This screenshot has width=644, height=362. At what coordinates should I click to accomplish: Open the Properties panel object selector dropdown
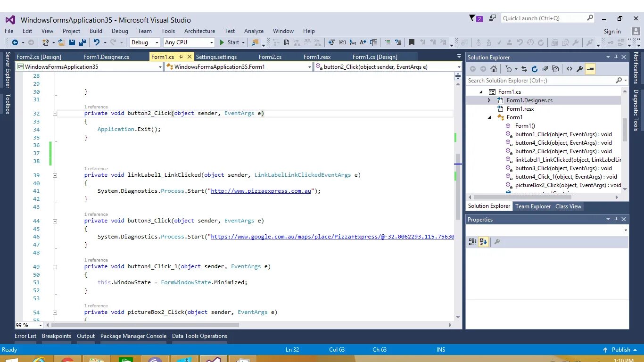547,230
